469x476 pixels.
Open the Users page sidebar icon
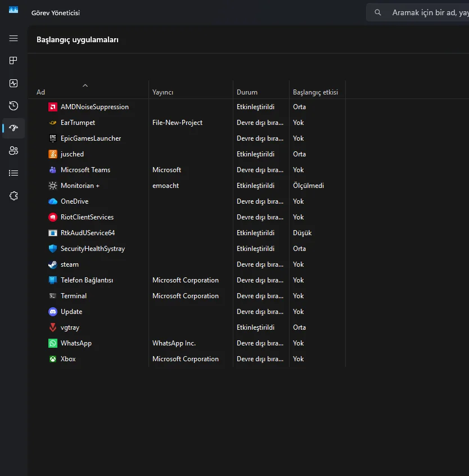click(x=13, y=151)
